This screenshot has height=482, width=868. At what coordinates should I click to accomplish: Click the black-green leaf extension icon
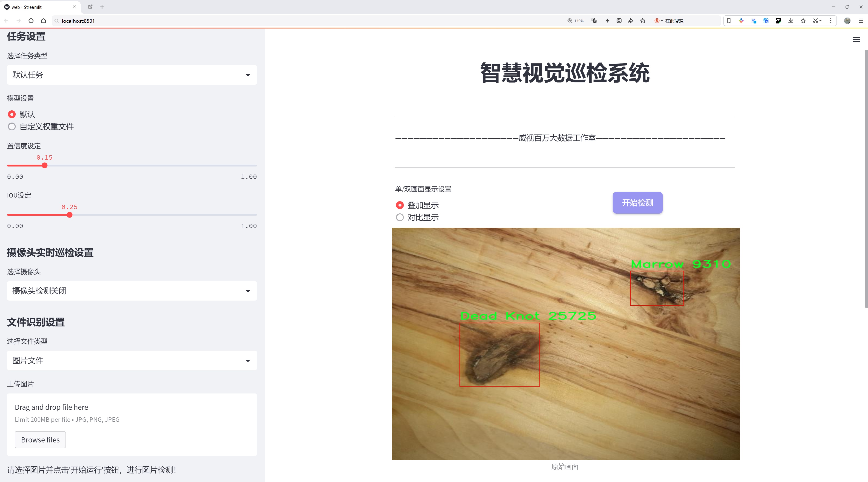pyautogui.click(x=778, y=21)
